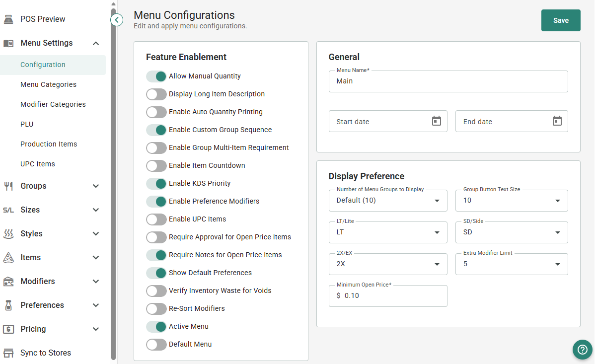The height and width of the screenshot is (364, 595).
Task: Open the SD/Side dropdown
Action: click(x=512, y=232)
